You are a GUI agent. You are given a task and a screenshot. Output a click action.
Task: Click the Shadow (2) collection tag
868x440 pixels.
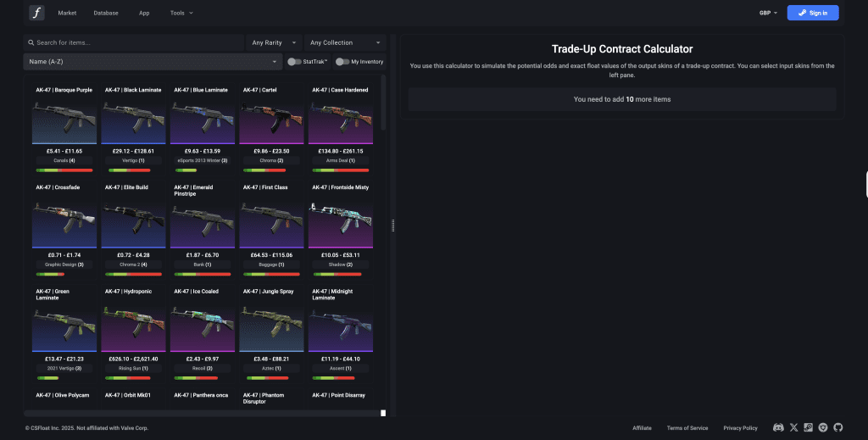click(x=341, y=265)
